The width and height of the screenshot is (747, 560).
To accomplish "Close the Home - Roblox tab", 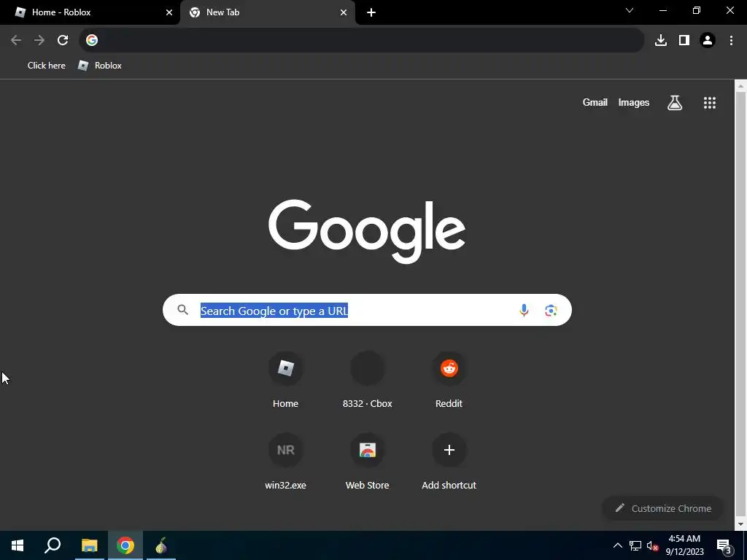I will [x=169, y=12].
